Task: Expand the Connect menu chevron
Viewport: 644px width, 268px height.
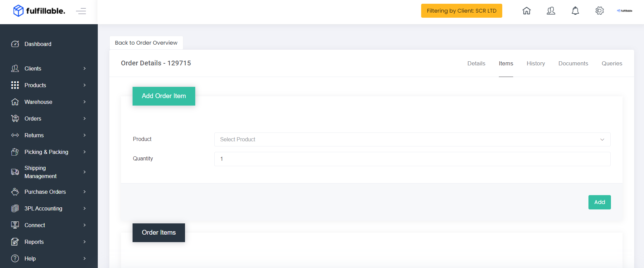Action: tap(85, 225)
